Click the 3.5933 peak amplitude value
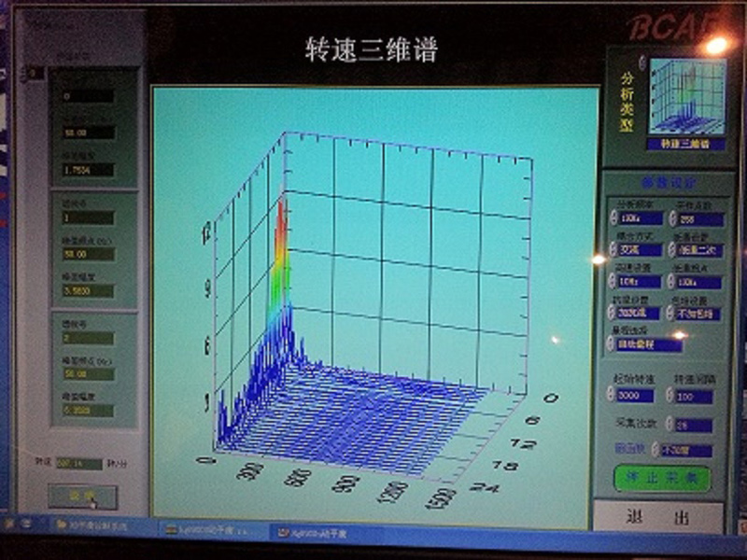This screenshot has height=560, width=747. point(88,291)
